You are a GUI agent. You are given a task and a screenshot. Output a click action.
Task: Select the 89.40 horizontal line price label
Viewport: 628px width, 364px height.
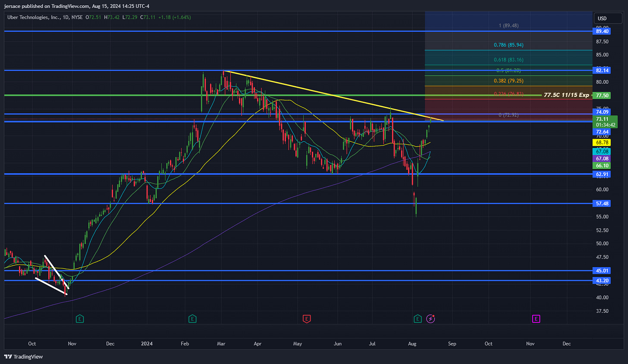tap(602, 31)
